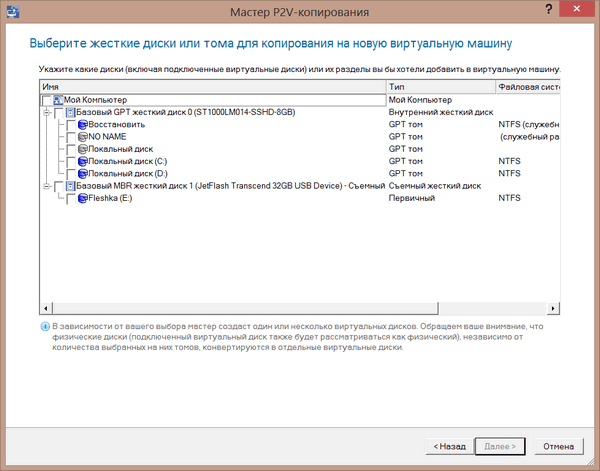This screenshot has width=600, height=471.
Task: Click the GPT hard disk 0 drive icon
Action: pyautogui.click(x=70, y=112)
